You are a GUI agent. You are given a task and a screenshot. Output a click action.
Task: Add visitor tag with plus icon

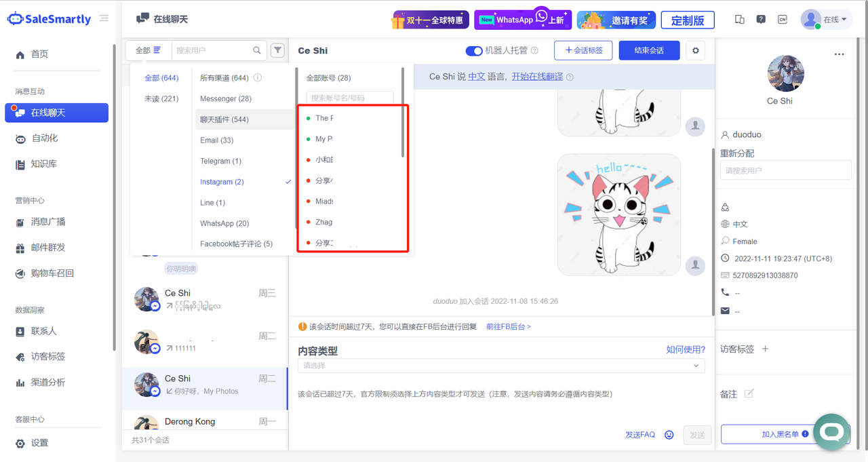(x=766, y=349)
